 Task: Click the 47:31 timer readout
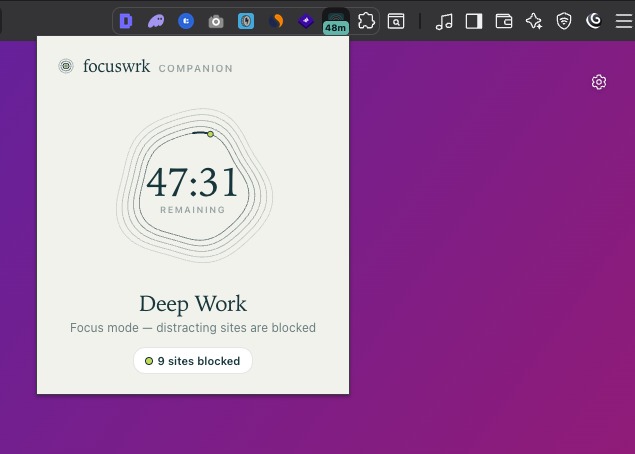(192, 183)
